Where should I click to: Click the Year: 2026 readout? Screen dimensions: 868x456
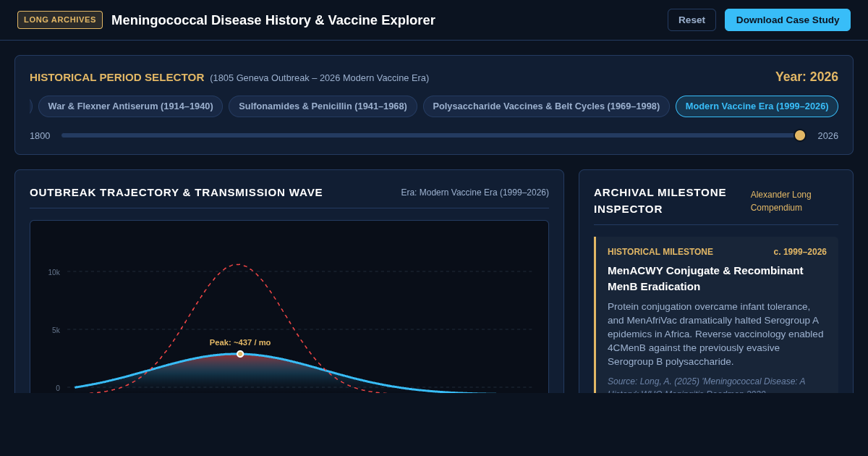(x=807, y=77)
